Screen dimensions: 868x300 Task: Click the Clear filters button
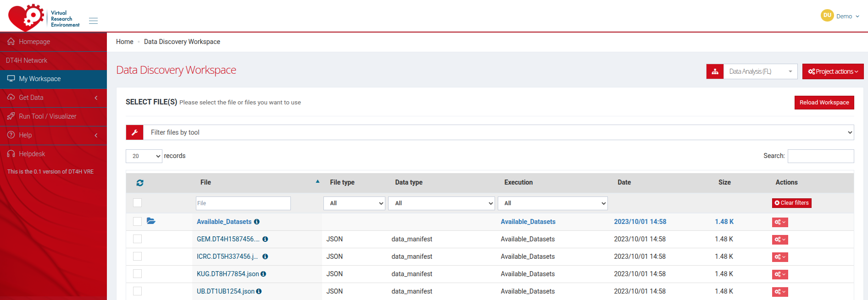point(791,203)
